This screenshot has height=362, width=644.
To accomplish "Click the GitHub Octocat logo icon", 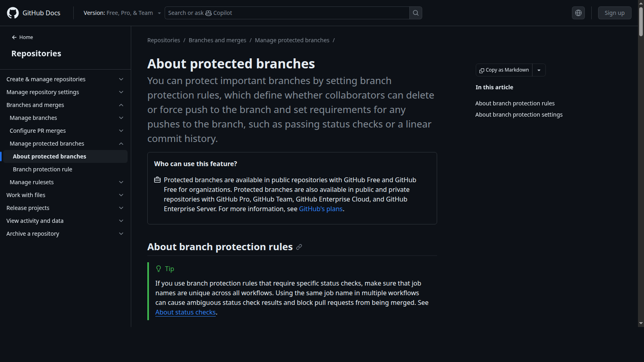I will pos(13,13).
